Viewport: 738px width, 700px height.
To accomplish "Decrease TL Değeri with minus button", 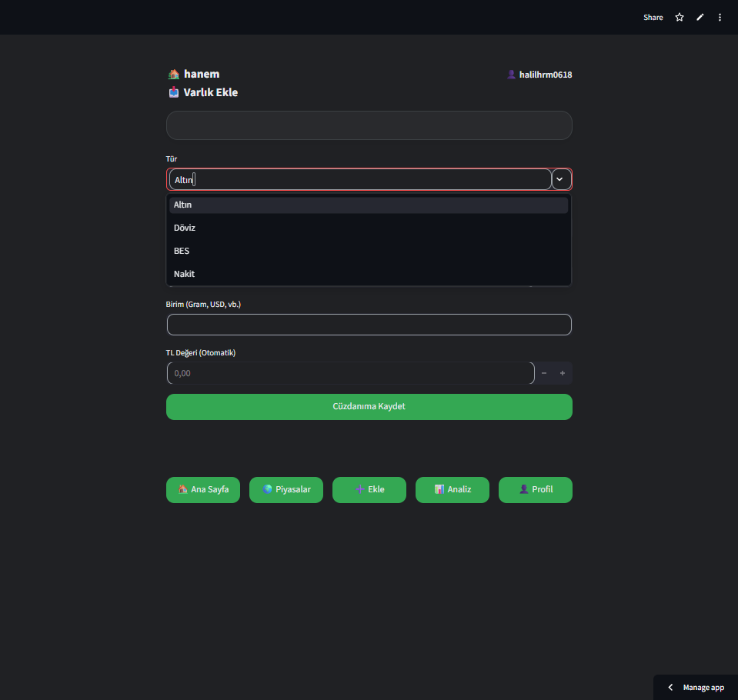I will 544,373.
